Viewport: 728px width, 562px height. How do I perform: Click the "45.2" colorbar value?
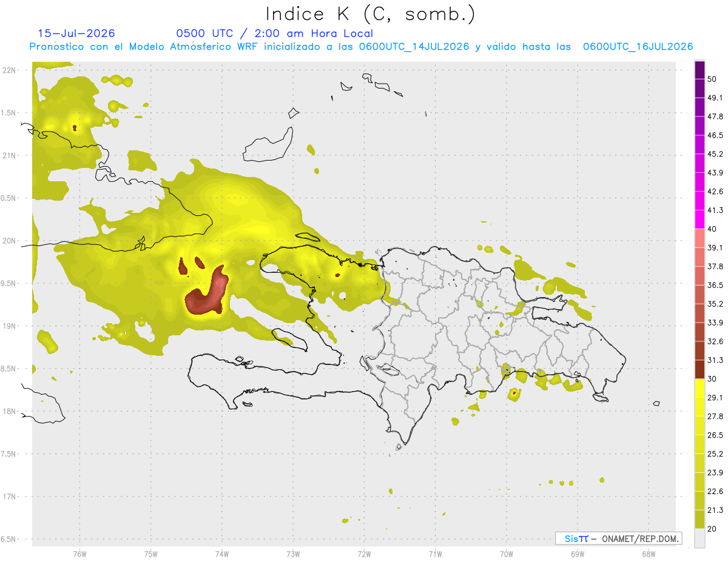pos(715,154)
